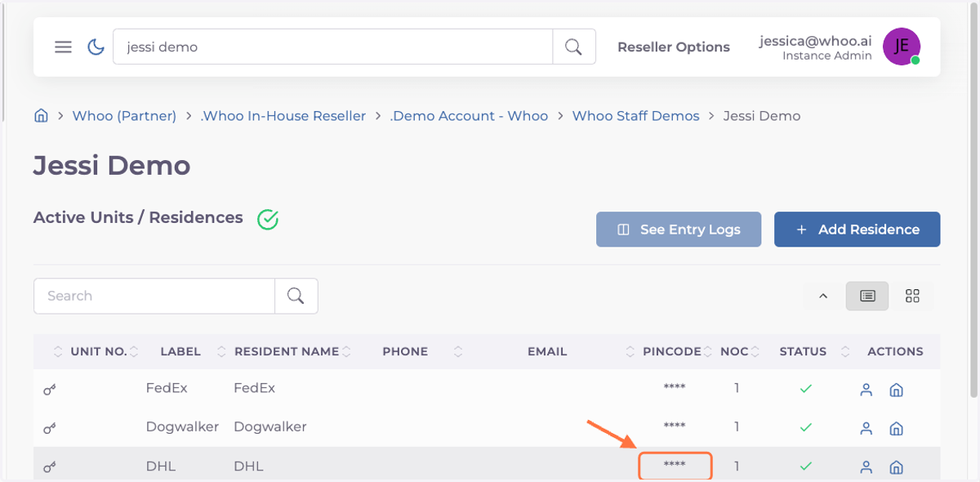Click jessica@whoo.ai account name
Viewport: 980px width, 482px height.
tap(815, 40)
